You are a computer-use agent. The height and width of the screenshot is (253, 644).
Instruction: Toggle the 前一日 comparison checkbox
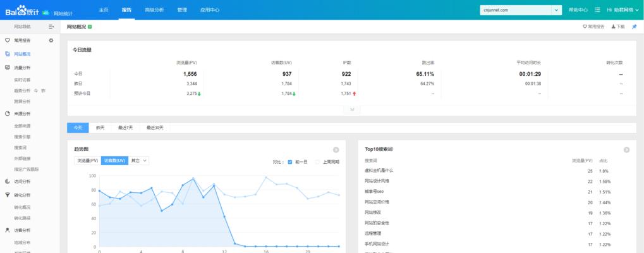(x=290, y=161)
